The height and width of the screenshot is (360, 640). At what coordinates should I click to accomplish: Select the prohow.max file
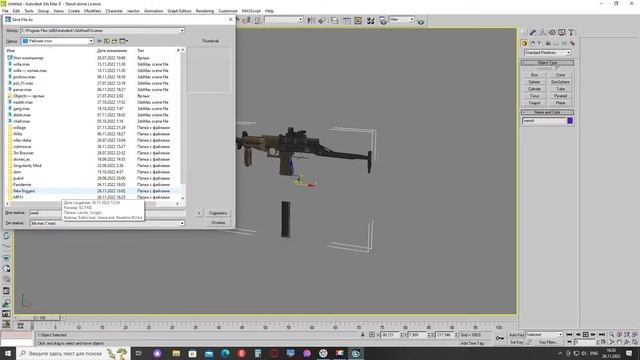pyautogui.click(x=24, y=77)
